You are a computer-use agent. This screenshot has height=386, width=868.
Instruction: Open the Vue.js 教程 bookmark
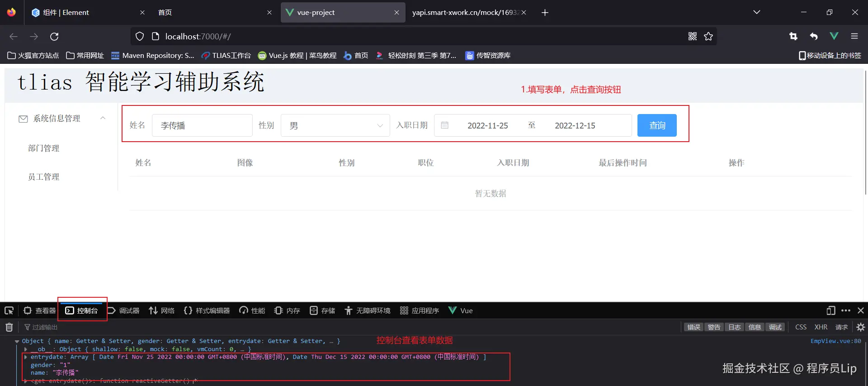[297, 55]
